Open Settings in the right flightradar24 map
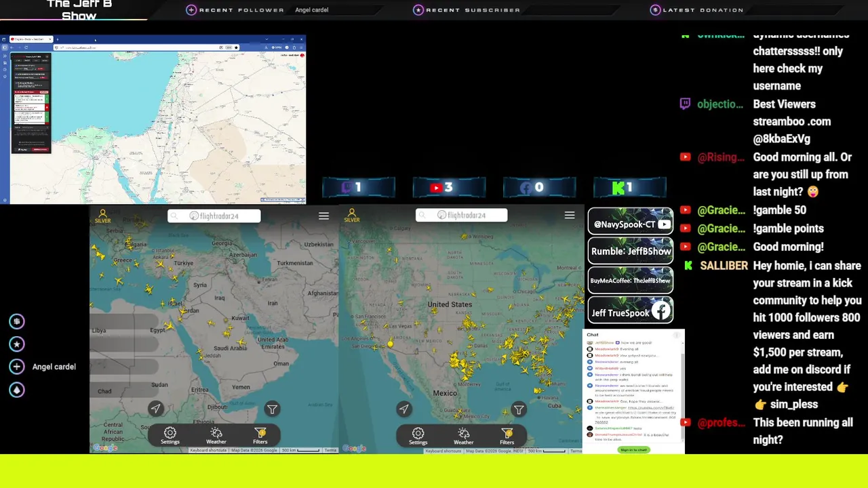 [x=418, y=435]
